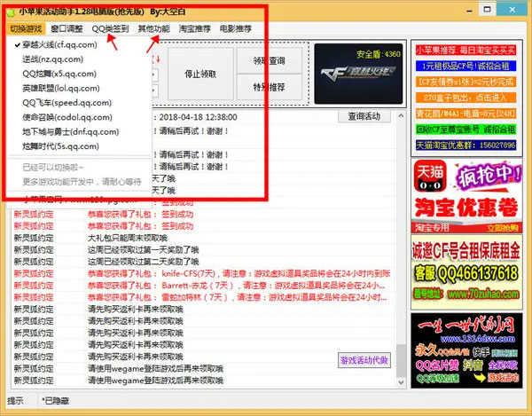Switch game to 炫舞时代(5s.qq.com)
Image resolution: width=532 pixels, height=416 pixels.
coord(79,146)
